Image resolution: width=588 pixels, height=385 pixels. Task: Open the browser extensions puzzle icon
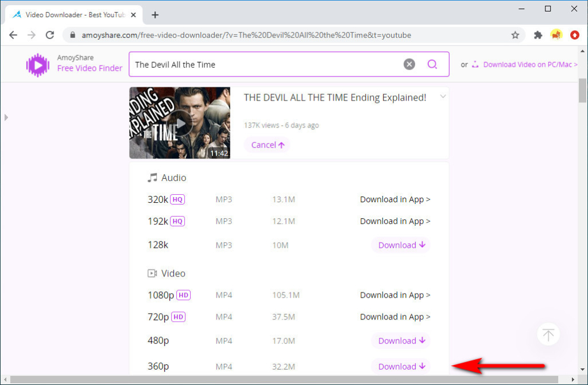coord(537,34)
